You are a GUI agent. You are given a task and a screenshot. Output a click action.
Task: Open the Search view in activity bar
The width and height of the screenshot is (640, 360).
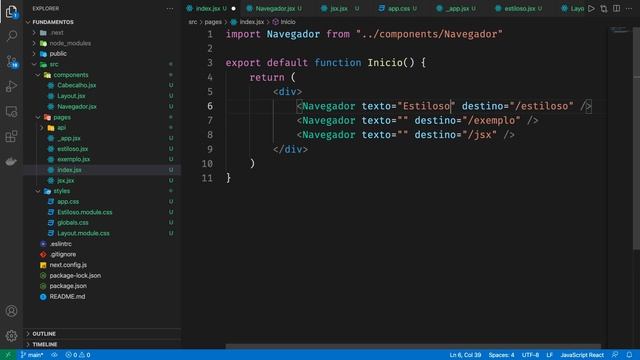point(11,36)
